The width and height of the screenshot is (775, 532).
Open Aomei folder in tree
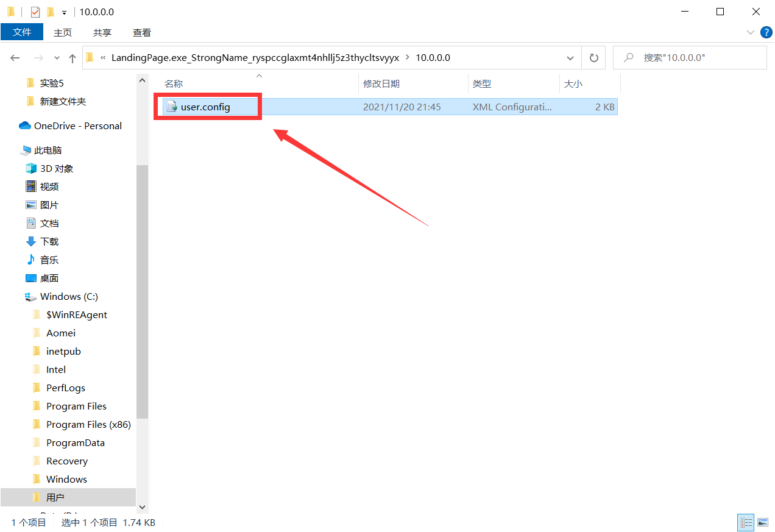coord(61,333)
